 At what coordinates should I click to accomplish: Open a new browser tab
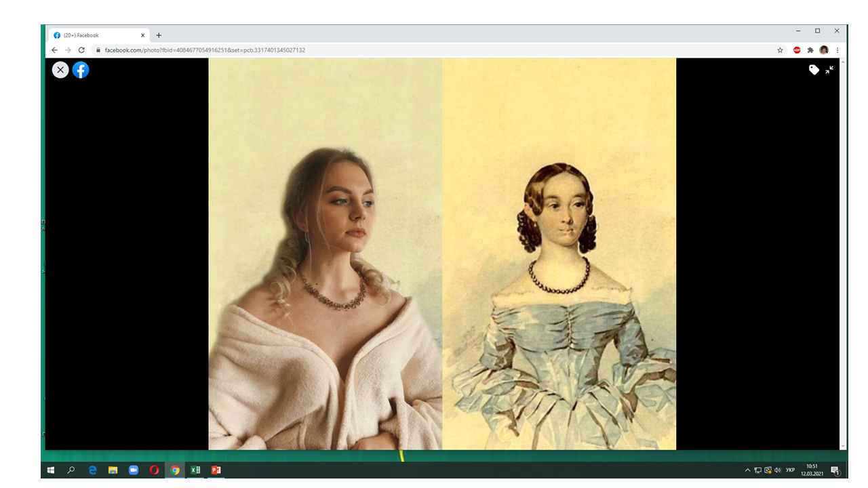(159, 35)
